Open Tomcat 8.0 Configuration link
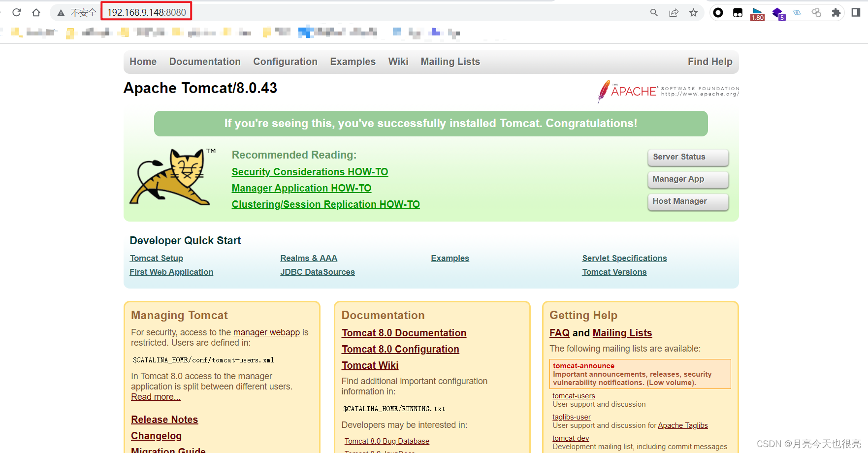The height and width of the screenshot is (453, 868). pos(400,349)
